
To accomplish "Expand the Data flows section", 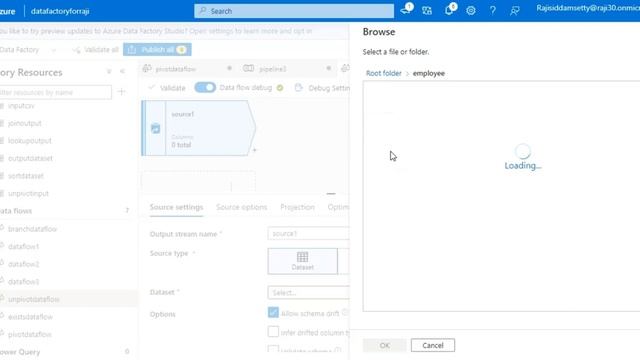I will pos(16,211).
